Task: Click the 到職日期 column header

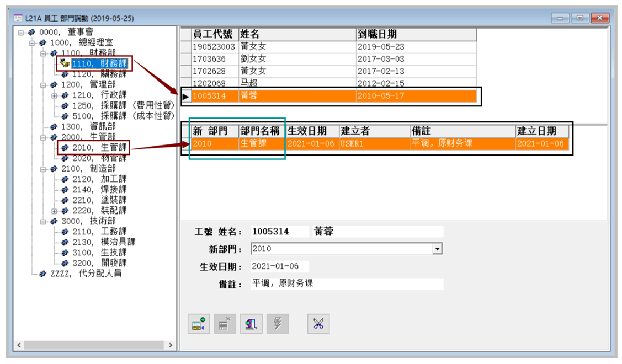Action: click(x=415, y=35)
